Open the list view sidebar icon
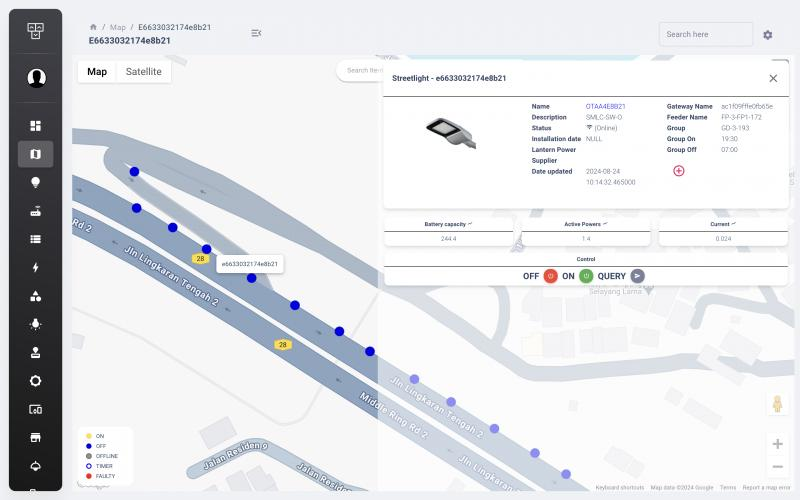Viewport: 800px width, 500px height. pos(36,239)
